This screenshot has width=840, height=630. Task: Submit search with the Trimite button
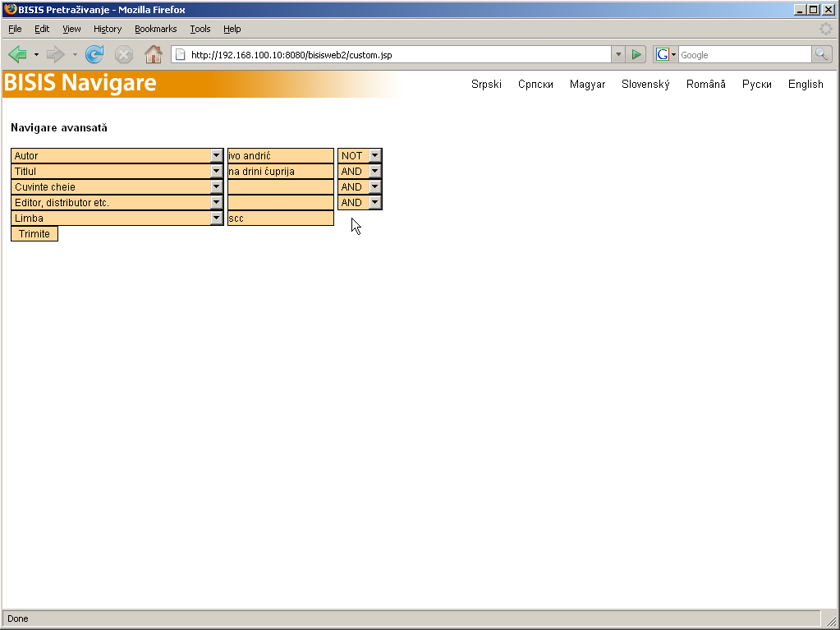(x=34, y=233)
